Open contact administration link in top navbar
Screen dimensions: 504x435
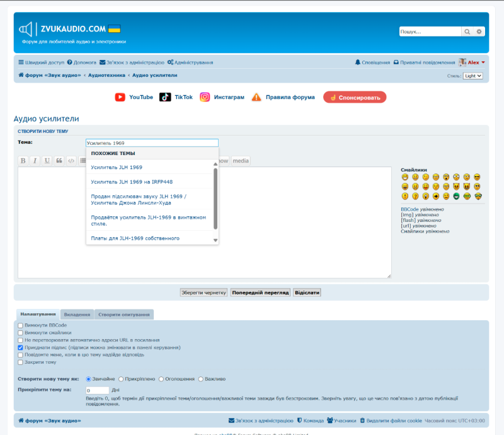click(x=132, y=62)
